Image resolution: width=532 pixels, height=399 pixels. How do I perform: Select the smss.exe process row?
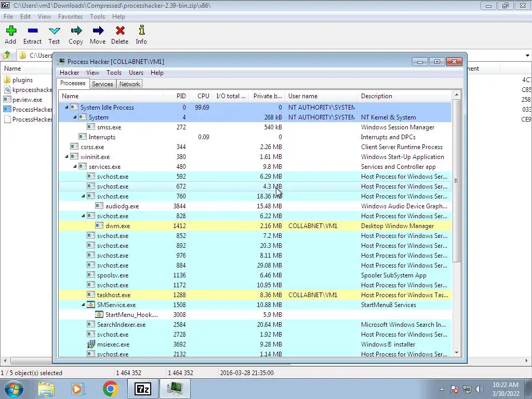tap(255, 127)
